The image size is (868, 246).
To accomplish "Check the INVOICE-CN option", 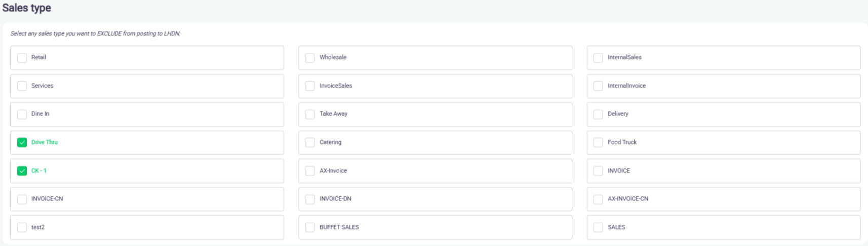I will point(22,199).
